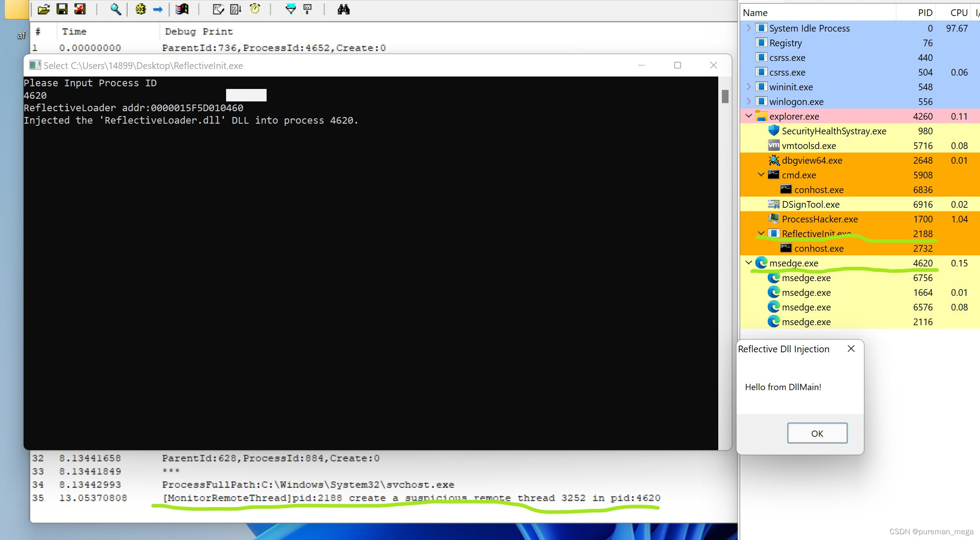Click the Open log file icon
Image resolution: width=980 pixels, height=540 pixels.
(44, 9)
